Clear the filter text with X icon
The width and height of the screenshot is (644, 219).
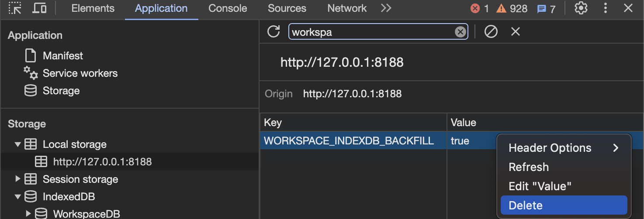(460, 32)
